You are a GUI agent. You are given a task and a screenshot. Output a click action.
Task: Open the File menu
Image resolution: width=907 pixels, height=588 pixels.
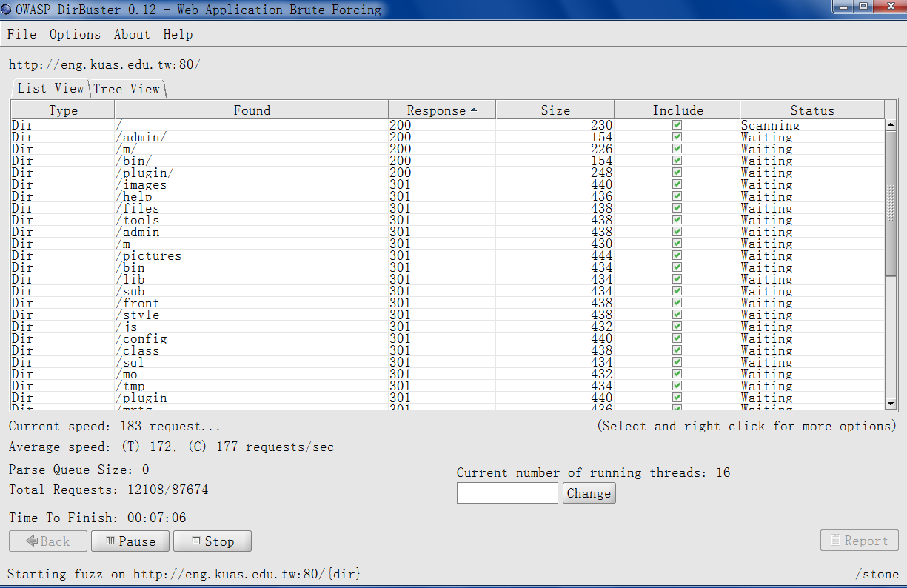tap(21, 34)
